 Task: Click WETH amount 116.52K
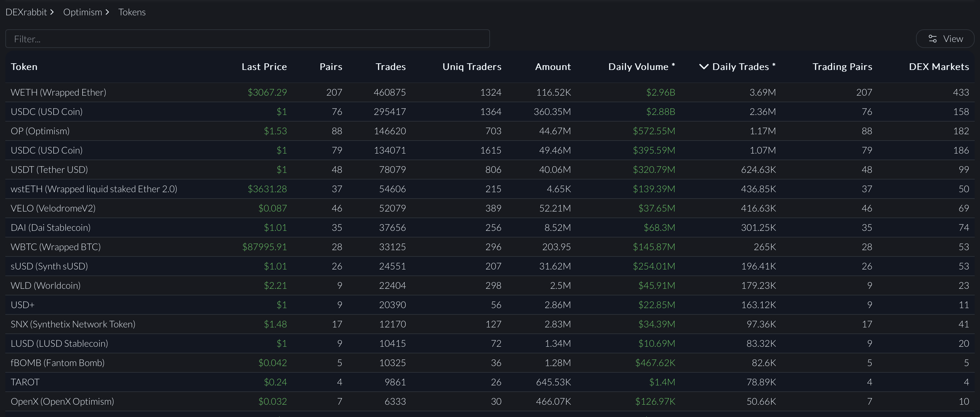pyautogui.click(x=554, y=92)
